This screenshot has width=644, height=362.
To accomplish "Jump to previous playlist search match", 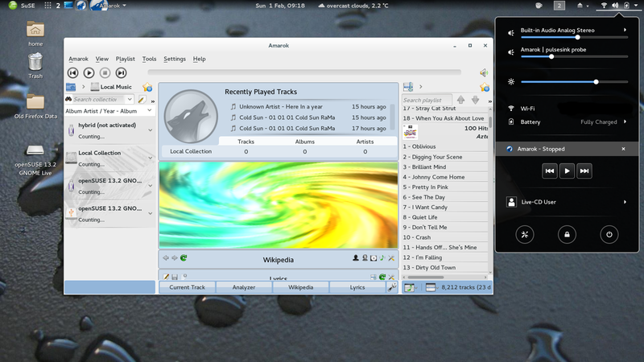I will tap(460, 100).
